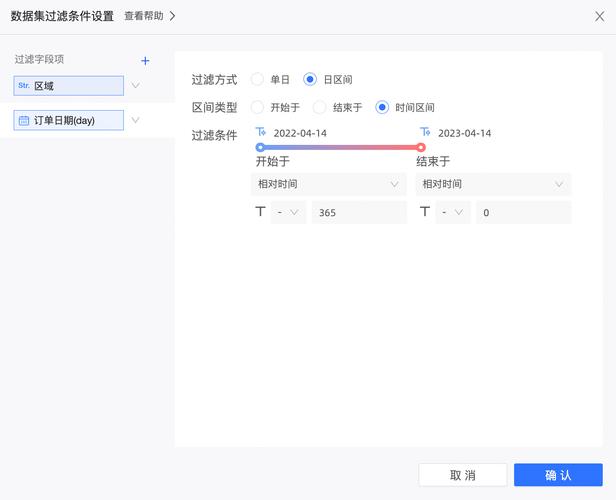The width and height of the screenshot is (616, 500).
Task: Select the 区域 filter field
Action: 69,86
